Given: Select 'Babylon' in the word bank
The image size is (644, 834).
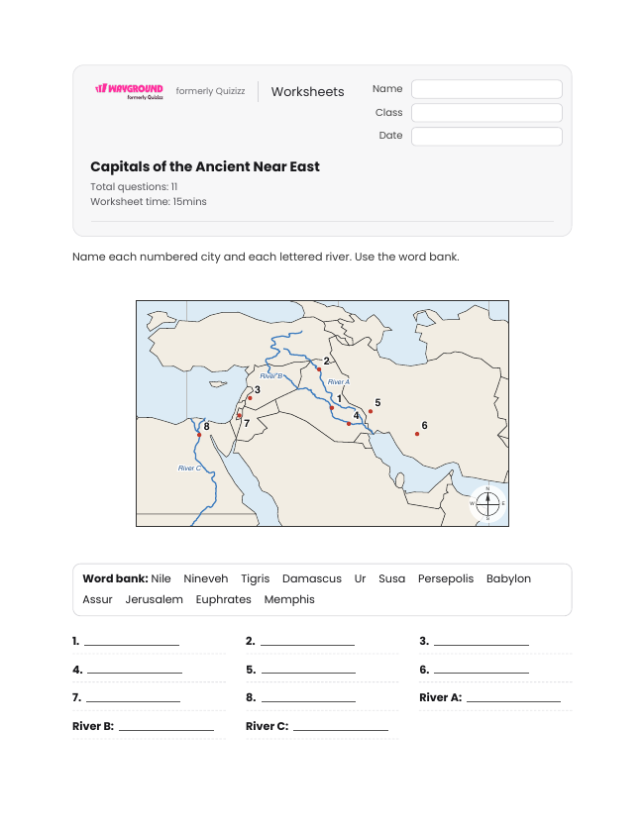Looking at the screenshot, I should [x=508, y=578].
